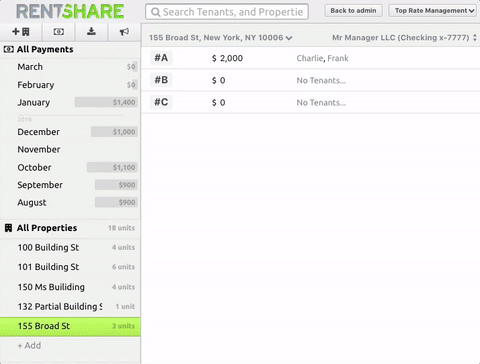Select the highlighted 155 Broad St property
The image size is (480, 364).
(70, 326)
